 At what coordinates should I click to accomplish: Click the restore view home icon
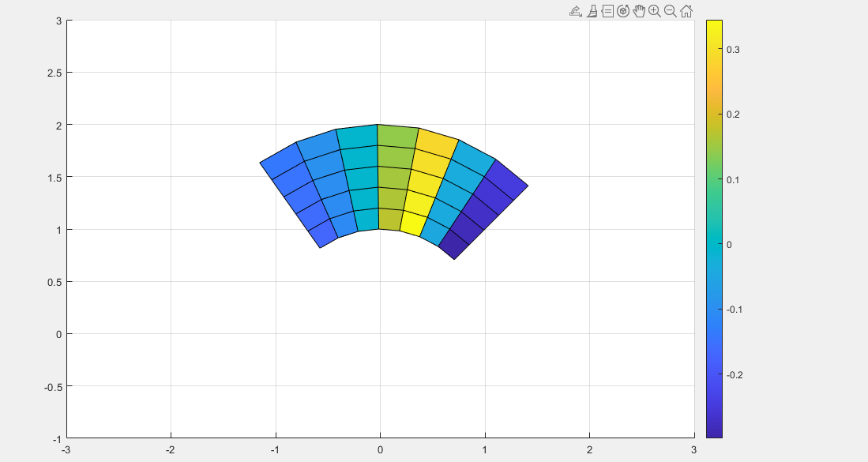[x=686, y=11]
